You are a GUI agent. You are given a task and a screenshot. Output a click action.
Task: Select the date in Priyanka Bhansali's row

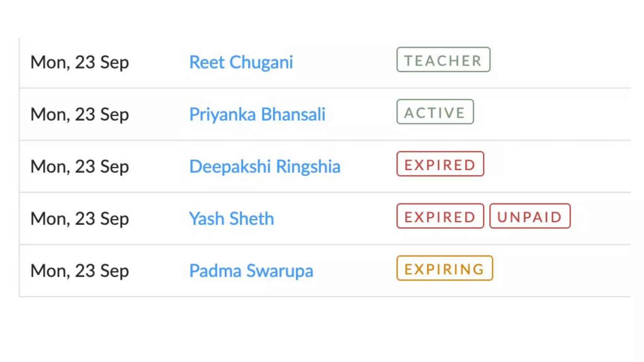coord(80,114)
